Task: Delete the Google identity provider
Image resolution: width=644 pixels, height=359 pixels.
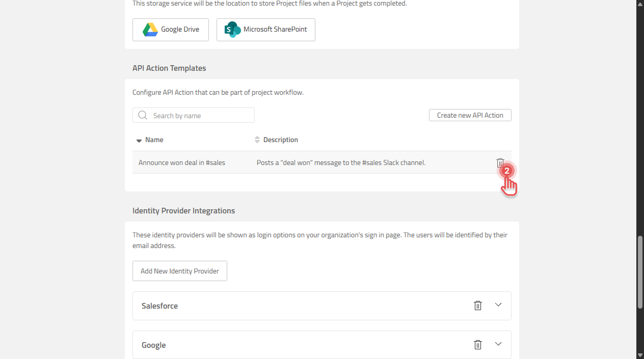Action: pyautogui.click(x=478, y=344)
